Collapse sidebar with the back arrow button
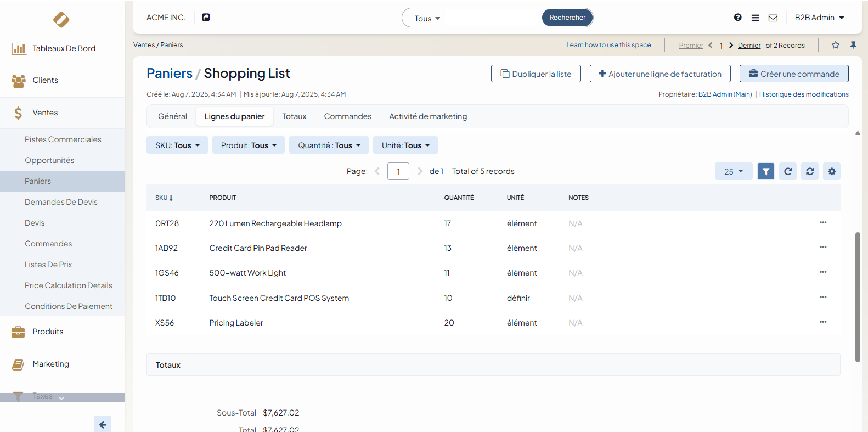The width and height of the screenshot is (868, 432). pyautogui.click(x=103, y=424)
